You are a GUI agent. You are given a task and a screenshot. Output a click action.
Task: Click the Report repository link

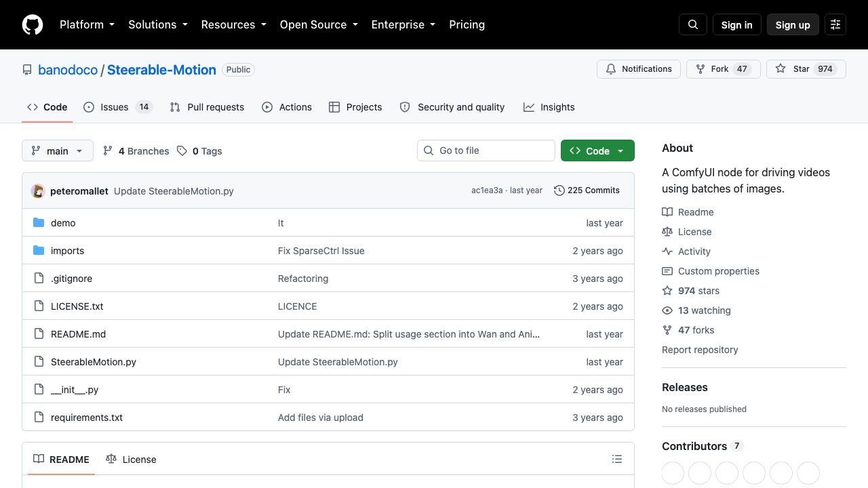[x=700, y=350]
